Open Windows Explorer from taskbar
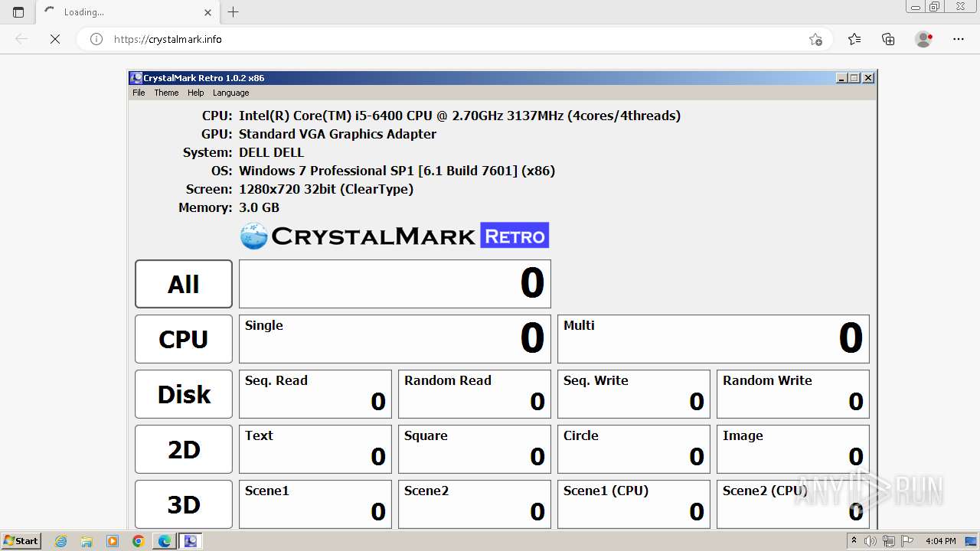Image resolution: width=980 pixels, height=551 pixels. (x=87, y=541)
